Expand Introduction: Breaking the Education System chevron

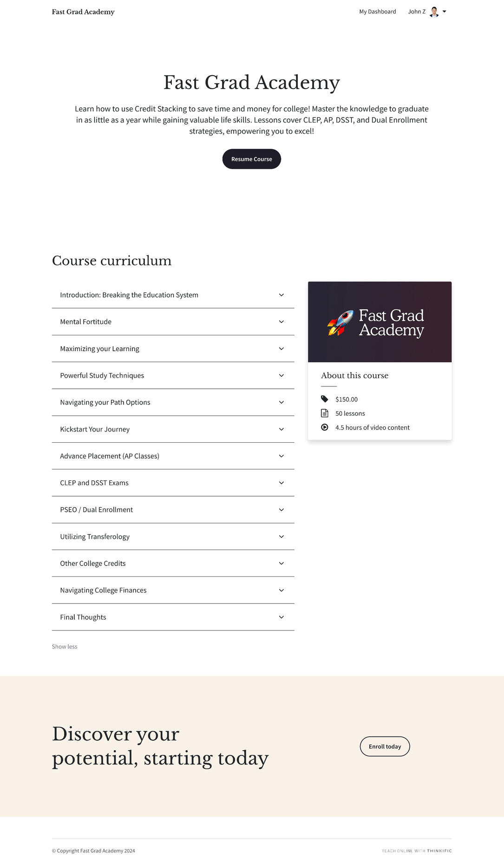[281, 295]
